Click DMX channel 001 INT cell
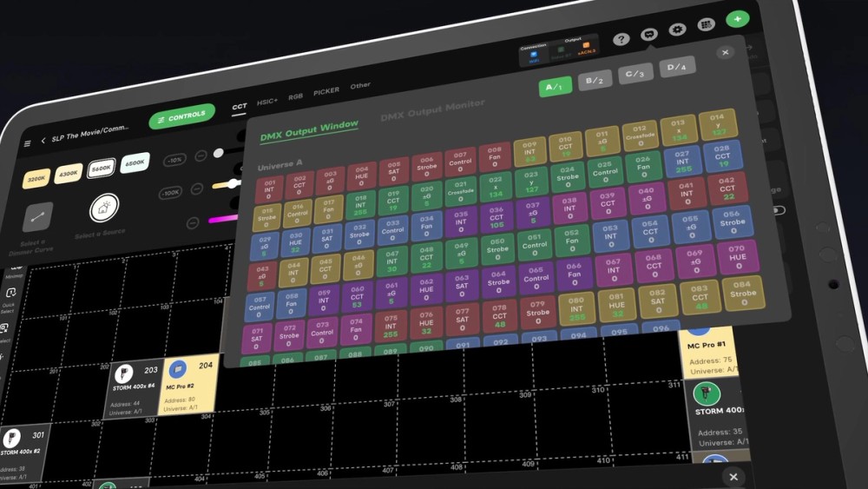The width and height of the screenshot is (868, 489). pyautogui.click(x=270, y=189)
